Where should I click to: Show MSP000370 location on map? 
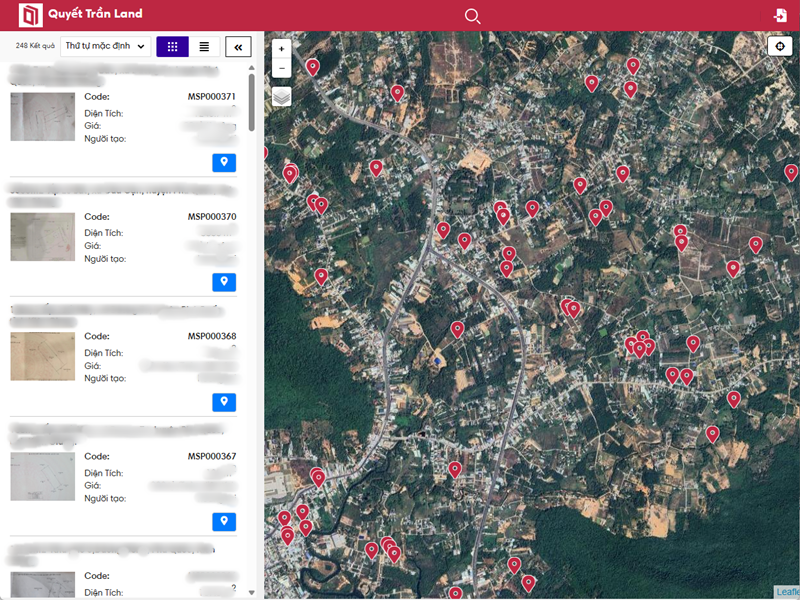pos(224,282)
